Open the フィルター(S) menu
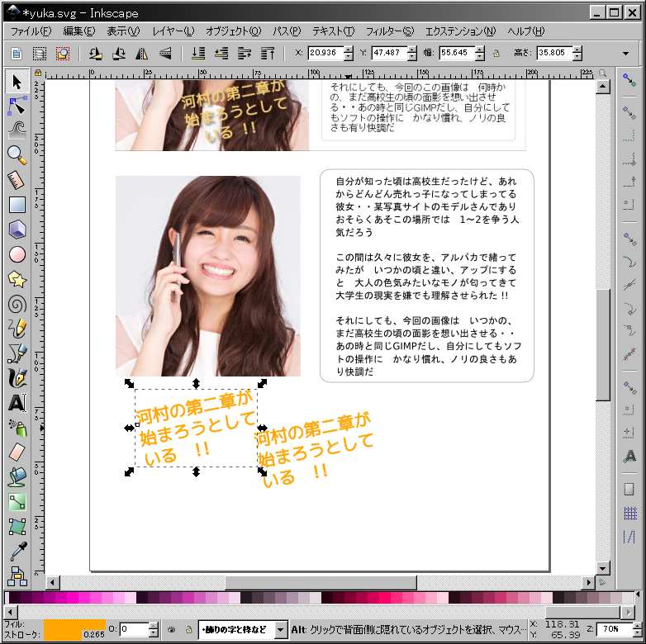This screenshot has height=644, width=646. (x=390, y=31)
